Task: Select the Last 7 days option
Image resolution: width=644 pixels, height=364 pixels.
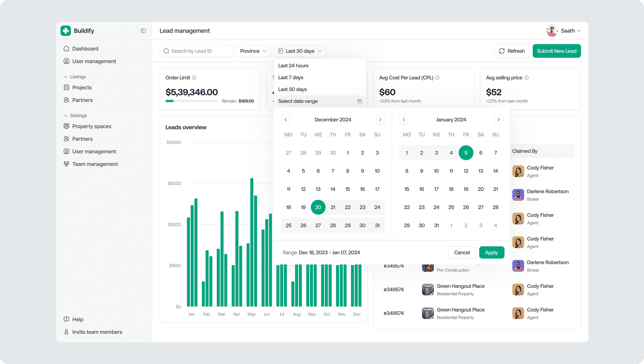Action: tap(290, 77)
